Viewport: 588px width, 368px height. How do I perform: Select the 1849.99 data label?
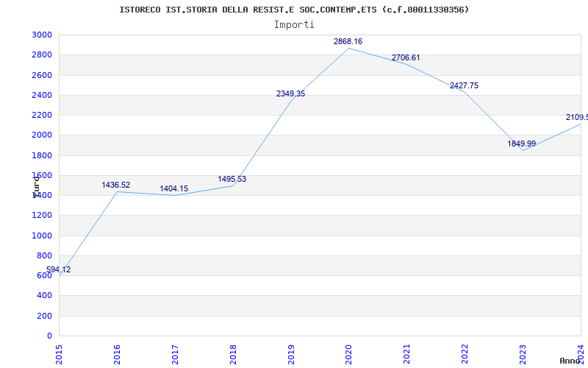pos(522,144)
